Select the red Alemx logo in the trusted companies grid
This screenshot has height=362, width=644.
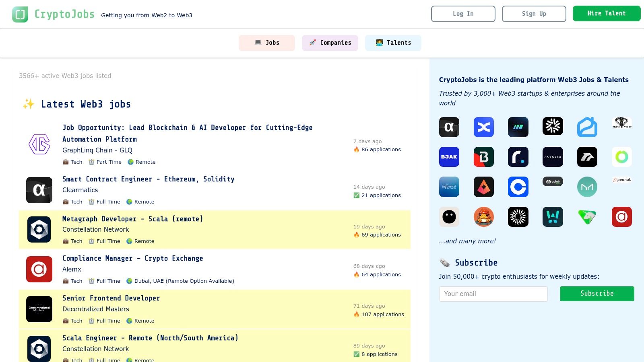pyautogui.click(x=622, y=217)
